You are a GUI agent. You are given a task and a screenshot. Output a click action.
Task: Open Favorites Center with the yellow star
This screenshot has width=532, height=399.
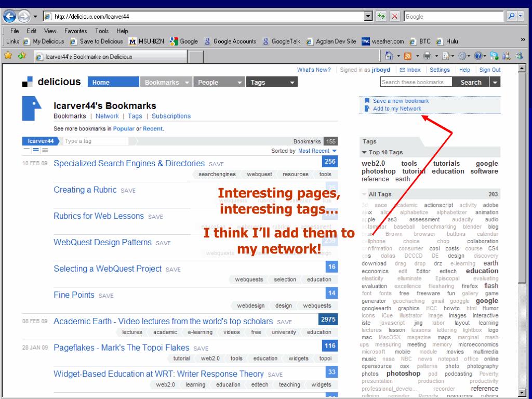tap(8, 56)
